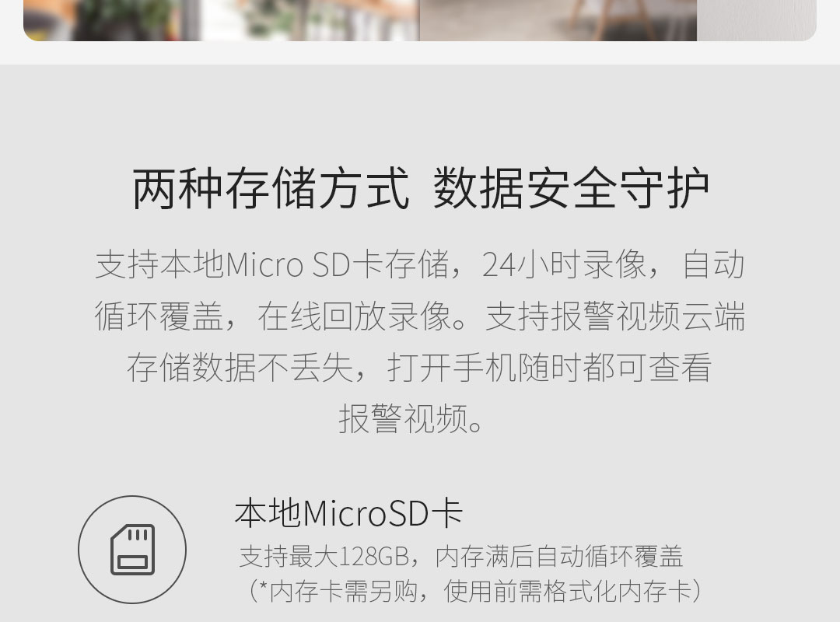Click the light gray panel at the banner's right end
The height and width of the screenshot is (622, 840).
click(x=757, y=20)
